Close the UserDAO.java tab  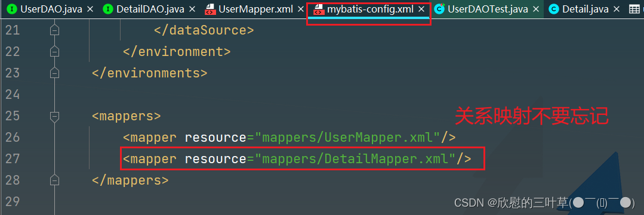point(90,9)
